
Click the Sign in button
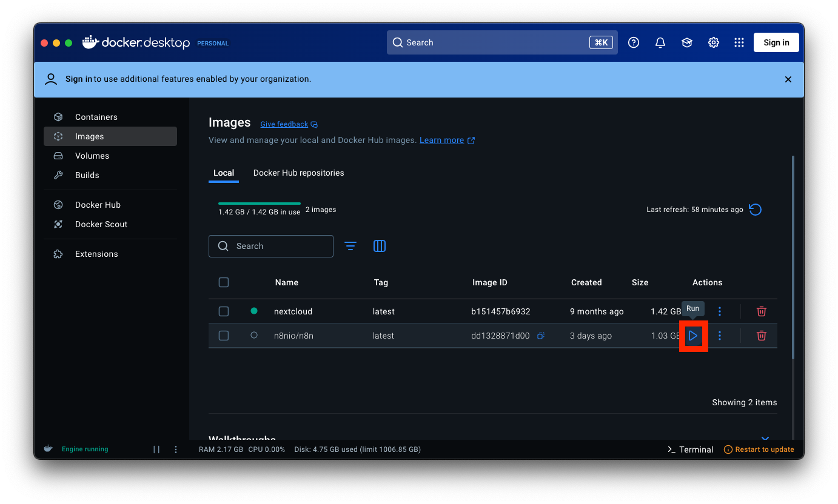(776, 42)
